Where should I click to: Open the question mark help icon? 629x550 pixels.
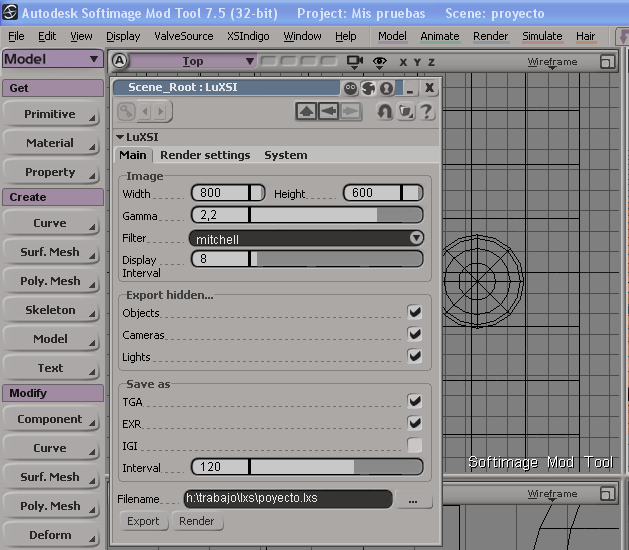[426, 112]
